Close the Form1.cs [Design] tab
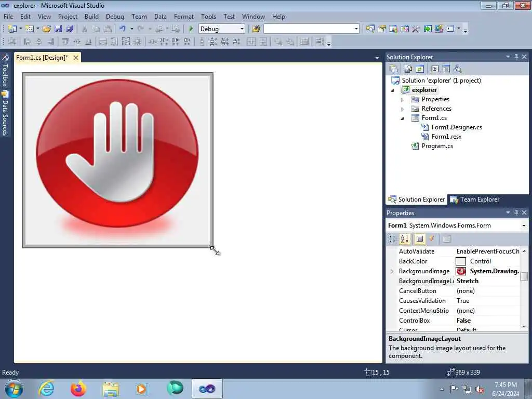Screen dimensions: 532x399 tap(76, 58)
